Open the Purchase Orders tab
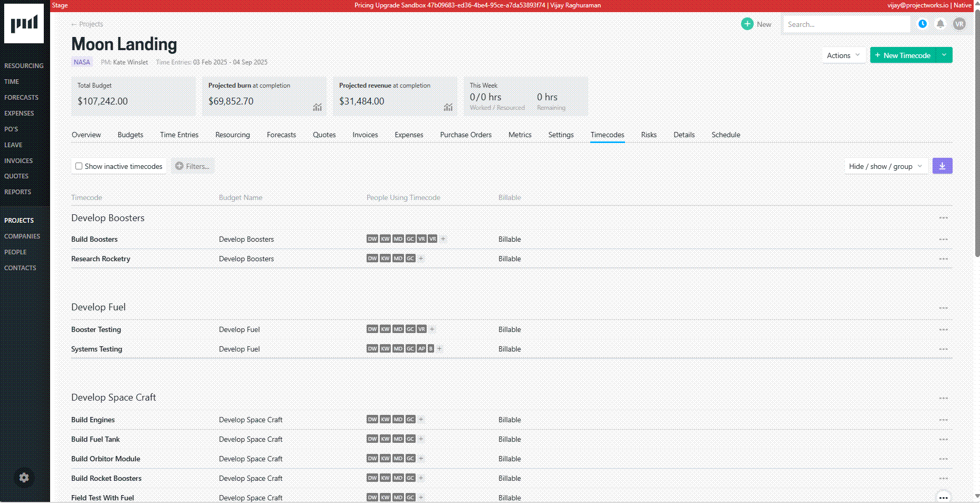The width and height of the screenshot is (980, 503). pos(466,135)
